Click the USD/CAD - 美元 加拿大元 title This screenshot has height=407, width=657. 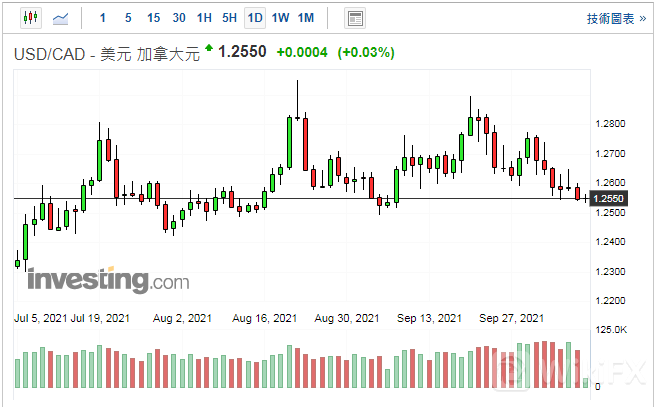(107, 54)
